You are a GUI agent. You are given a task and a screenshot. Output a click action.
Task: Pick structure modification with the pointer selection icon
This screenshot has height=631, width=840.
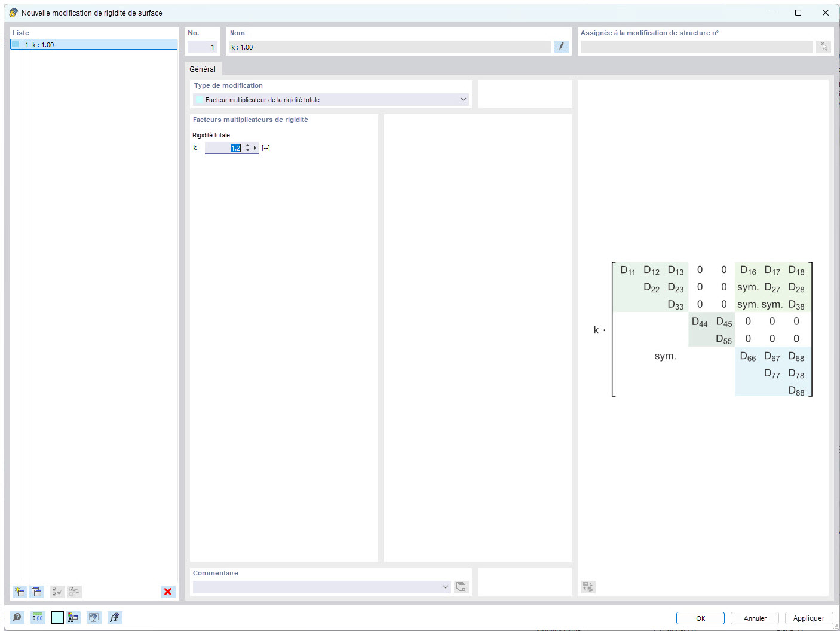823,46
